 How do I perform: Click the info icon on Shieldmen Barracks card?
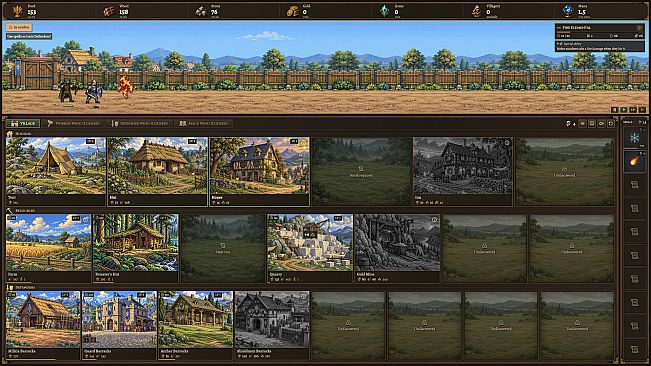[304, 296]
